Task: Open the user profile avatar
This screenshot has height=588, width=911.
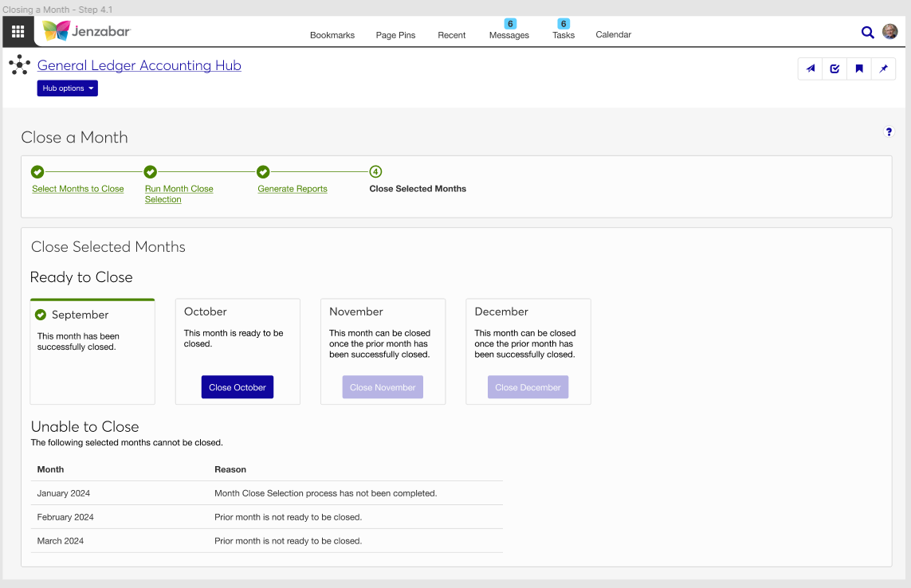Action: coord(889,32)
